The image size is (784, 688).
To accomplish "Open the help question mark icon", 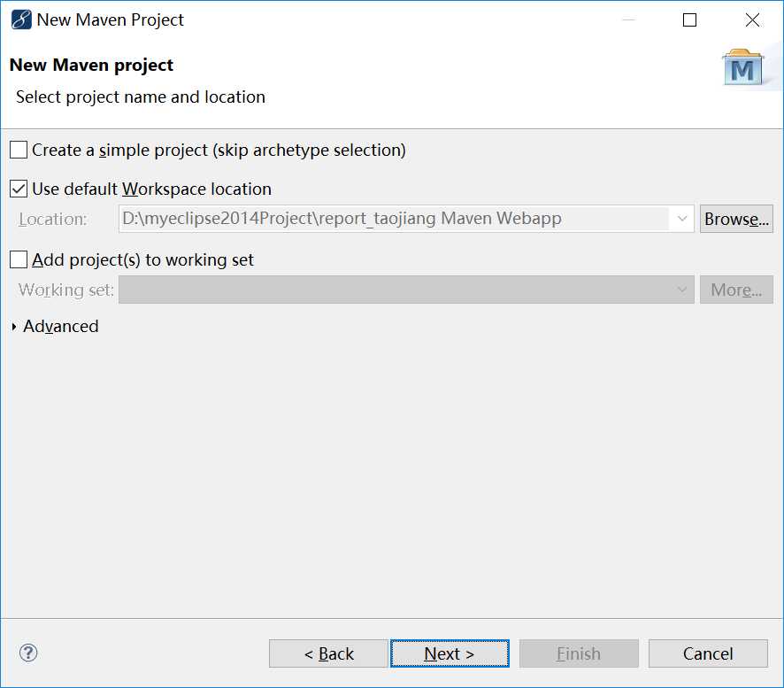I will click(x=28, y=653).
